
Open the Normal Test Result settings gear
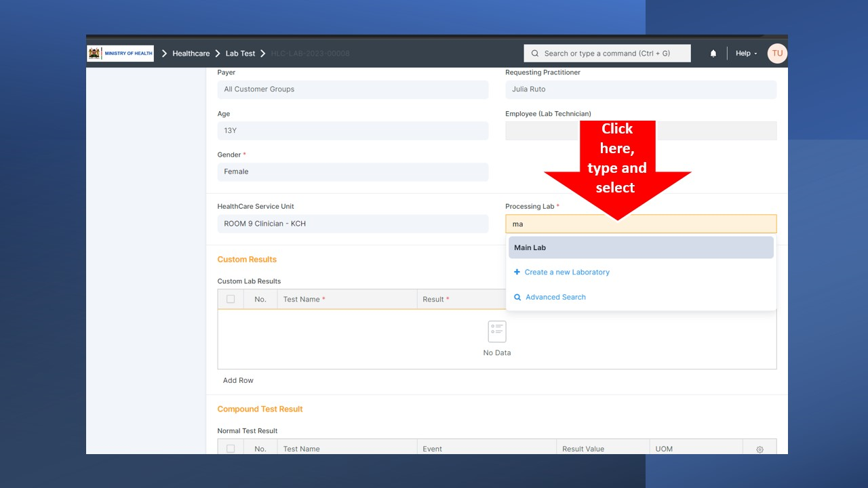click(x=759, y=449)
